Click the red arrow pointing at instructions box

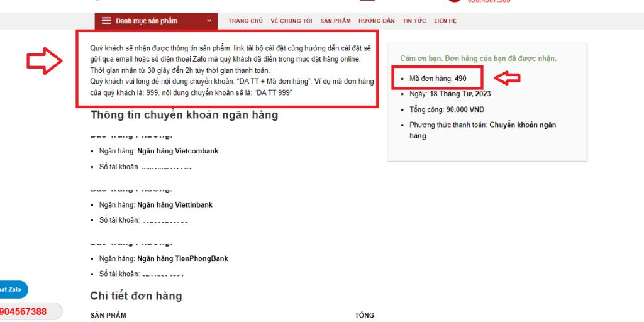coord(44,61)
